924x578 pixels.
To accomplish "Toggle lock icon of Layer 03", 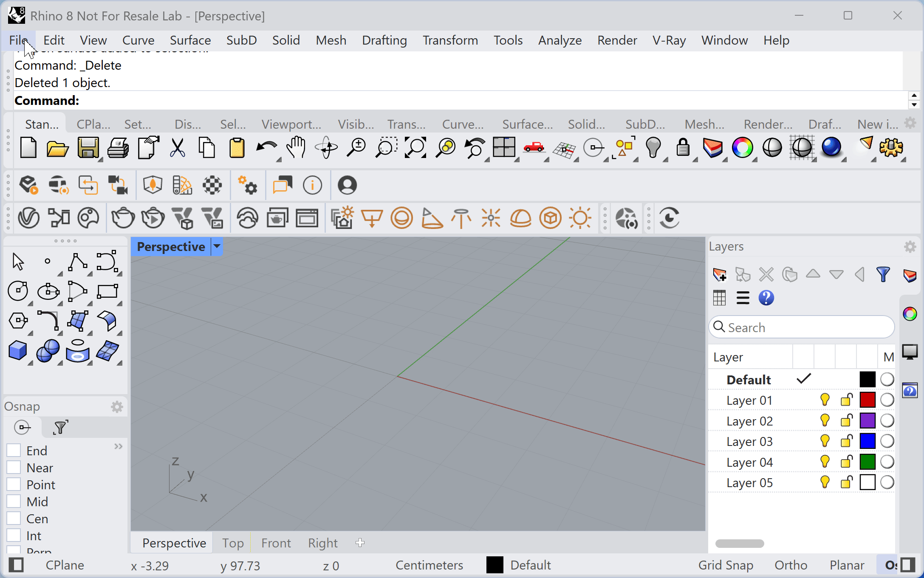I will pyautogui.click(x=846, y=441).
